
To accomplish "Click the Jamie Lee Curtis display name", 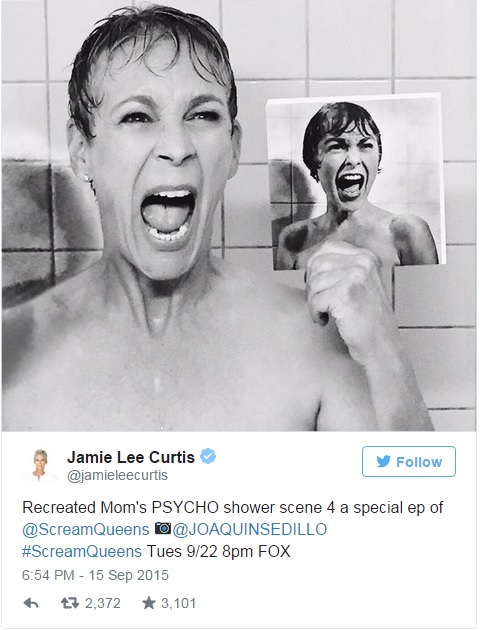I will [131, 457].
